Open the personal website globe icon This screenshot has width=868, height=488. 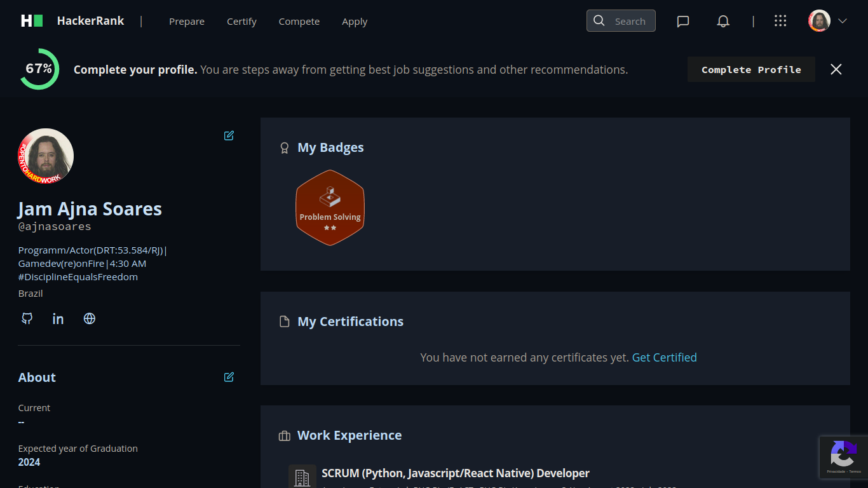click(90, 318)
